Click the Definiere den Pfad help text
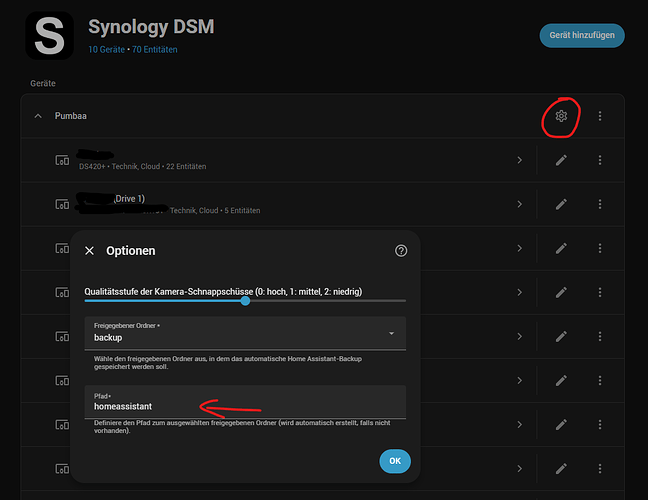 (242, 427)
